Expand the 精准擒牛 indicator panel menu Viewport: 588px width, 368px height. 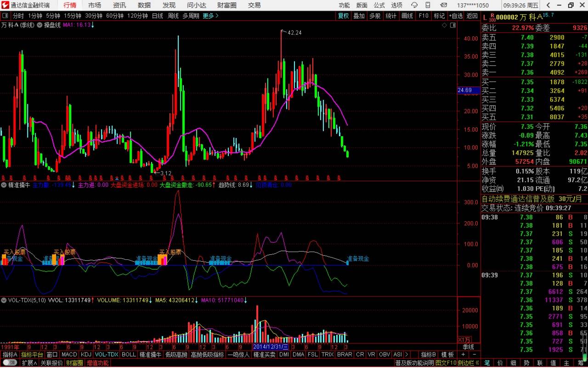(4, 185)
